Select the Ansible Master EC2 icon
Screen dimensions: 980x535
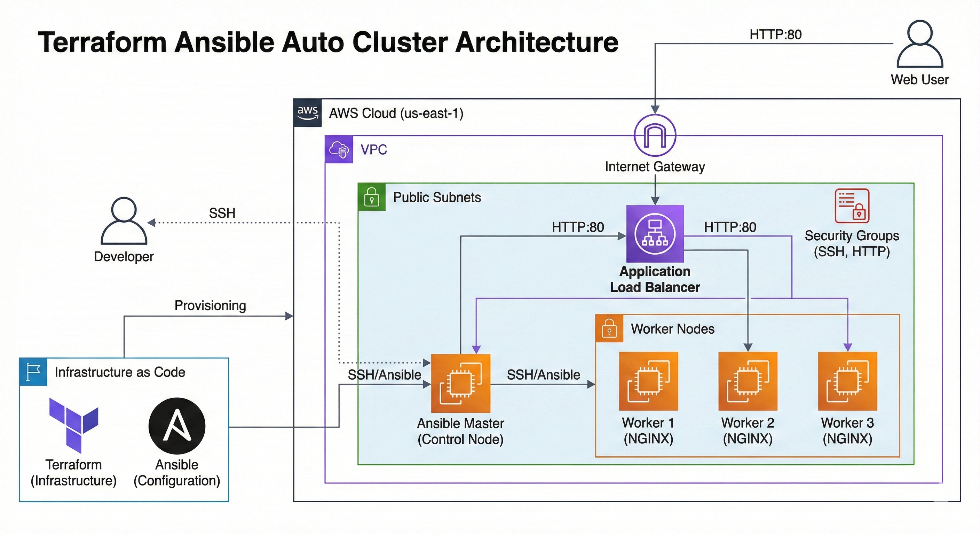click(x=460, y=383)
